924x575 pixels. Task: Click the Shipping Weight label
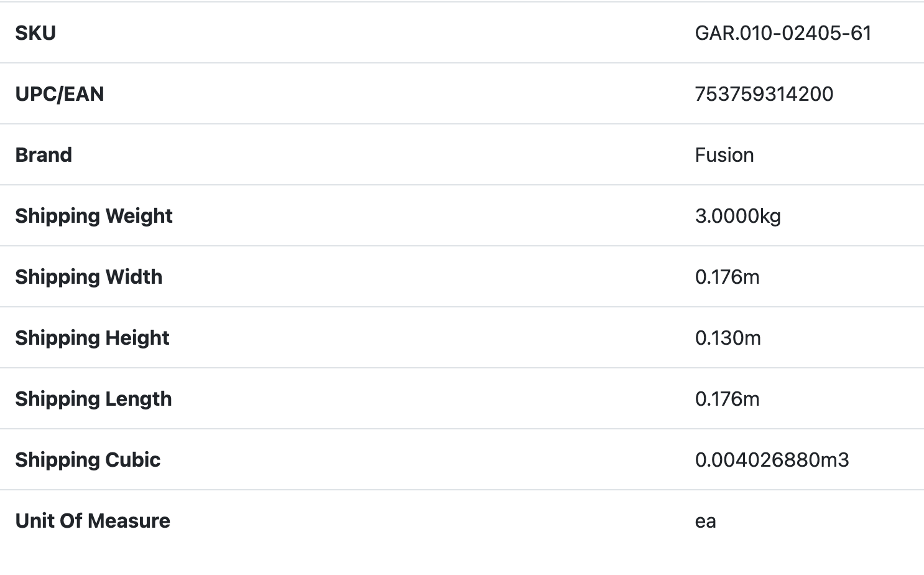click(94, 216)
